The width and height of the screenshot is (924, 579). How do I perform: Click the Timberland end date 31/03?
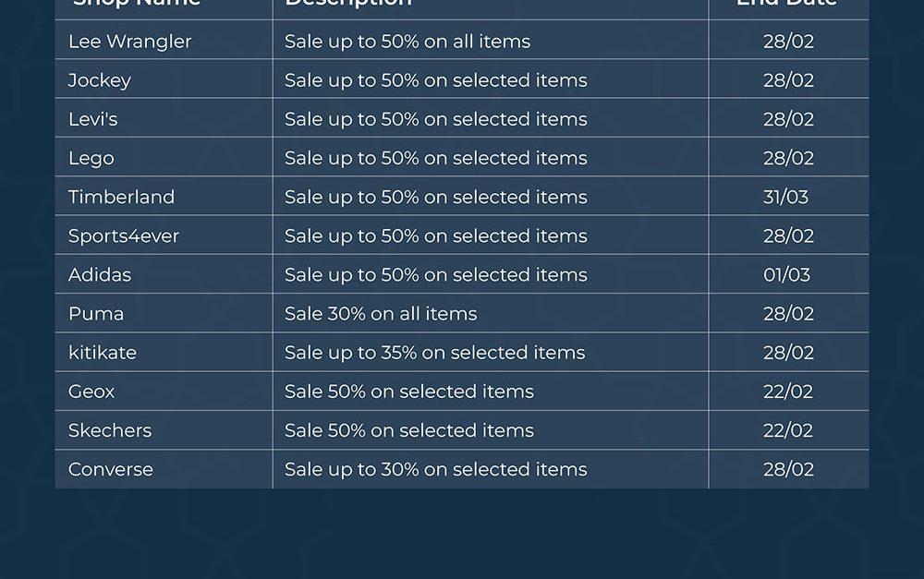786,197
